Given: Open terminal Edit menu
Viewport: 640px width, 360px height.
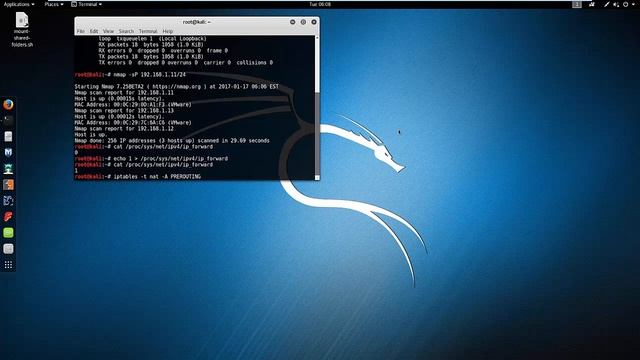Looking at the screenshot, I should (x=94, y=31).
